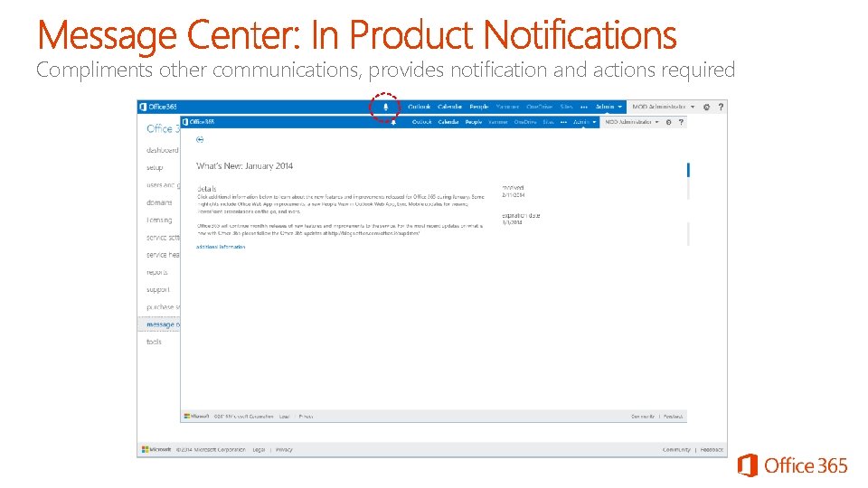Select service health in the sidebar

(162, 255)
